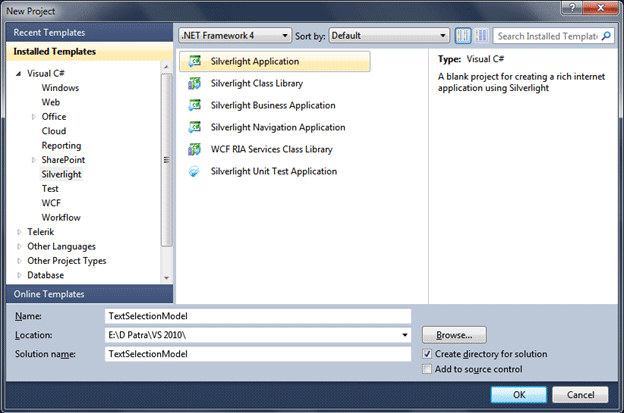
Task: Click the template tree scroll up arrow
Action: (166, 67)
